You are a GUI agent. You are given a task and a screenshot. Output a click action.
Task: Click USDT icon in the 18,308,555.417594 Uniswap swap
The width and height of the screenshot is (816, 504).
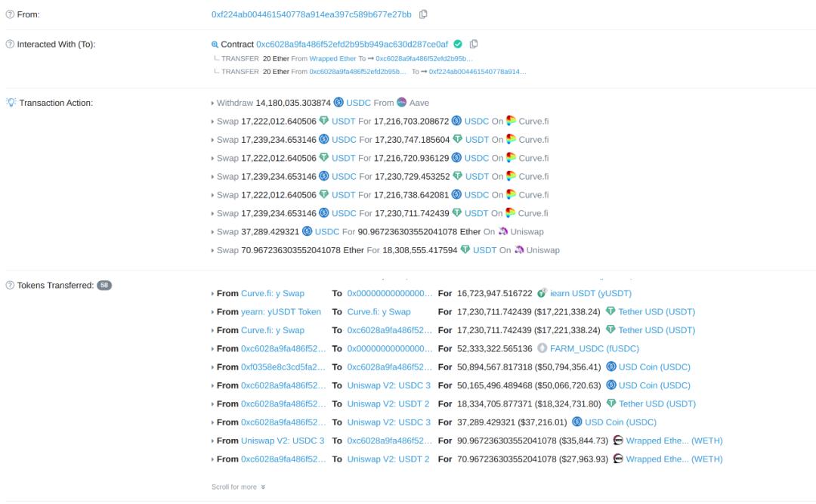(465, 250)
